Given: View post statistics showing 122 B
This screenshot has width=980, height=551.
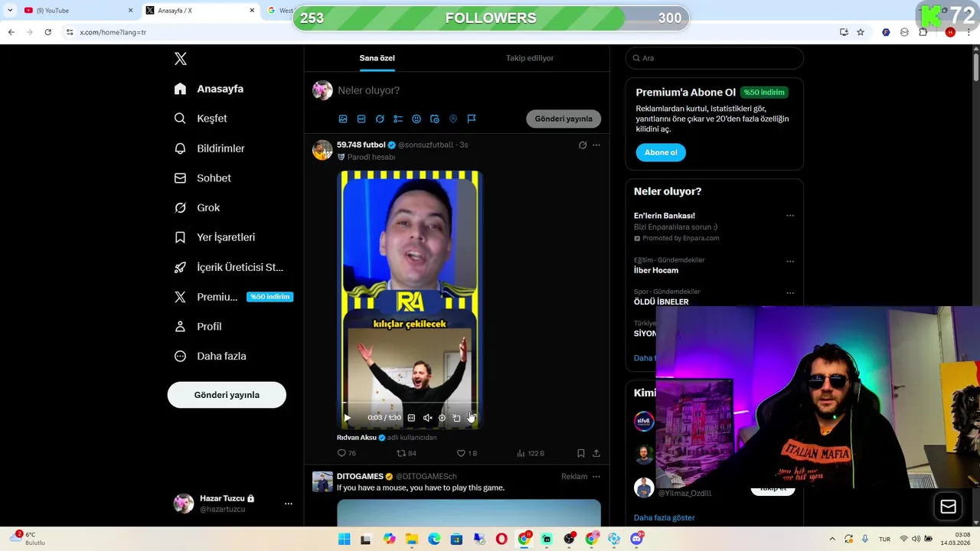Looking at the screenshot, I should point(531,453).
